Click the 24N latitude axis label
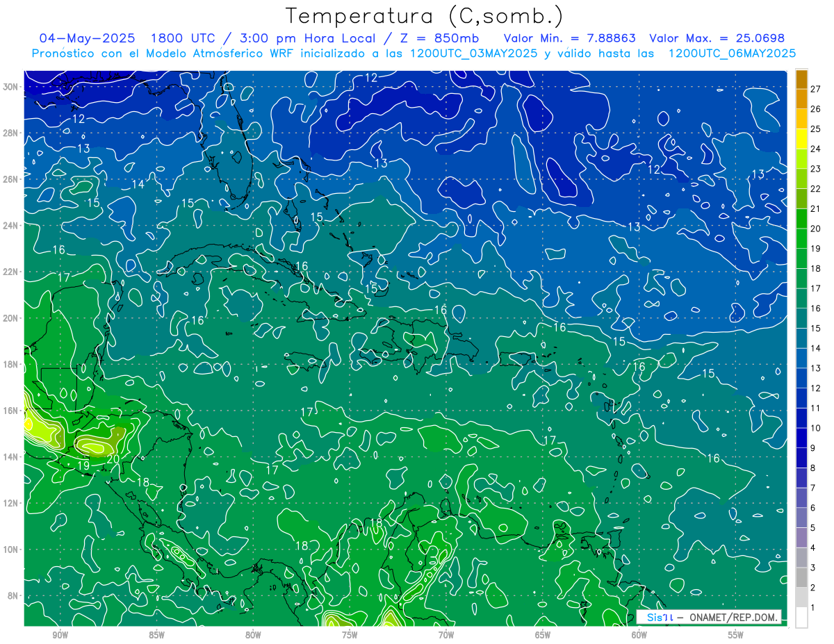 point(12,225)
